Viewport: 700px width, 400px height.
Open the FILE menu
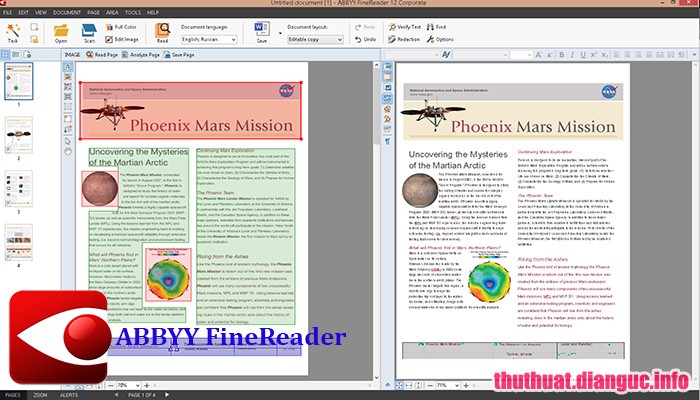tap(8, 12)
